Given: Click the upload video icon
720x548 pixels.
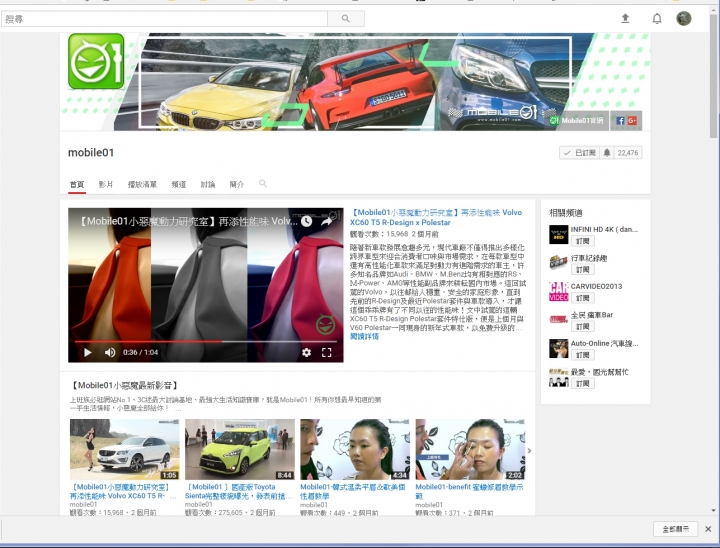Looking at the screenshot, I should coord(625,18).
